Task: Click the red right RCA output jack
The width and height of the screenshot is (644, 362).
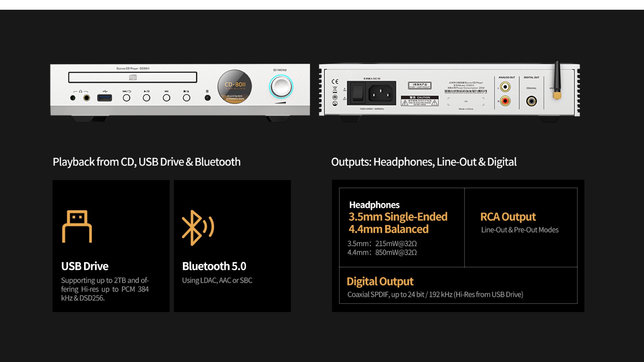Action: (x=505, y=101)
